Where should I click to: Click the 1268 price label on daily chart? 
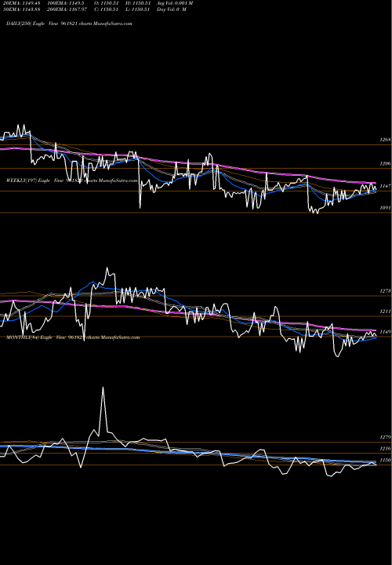coord(385,140)
